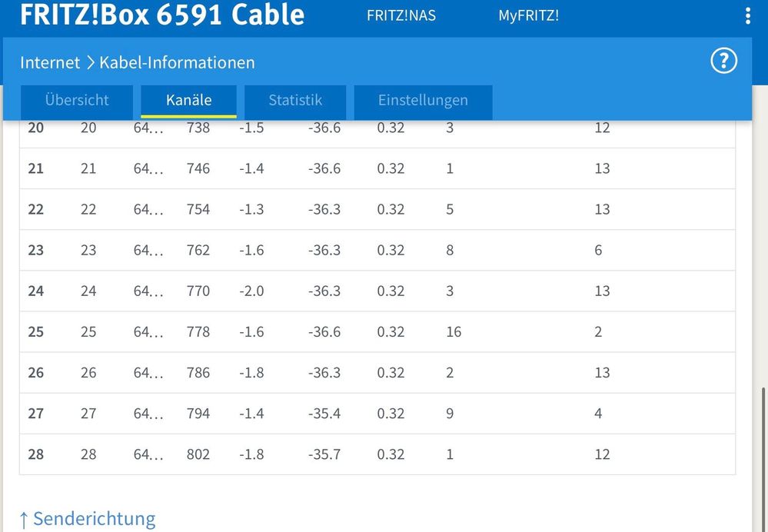Click the help question mark icon

[723, 62]
